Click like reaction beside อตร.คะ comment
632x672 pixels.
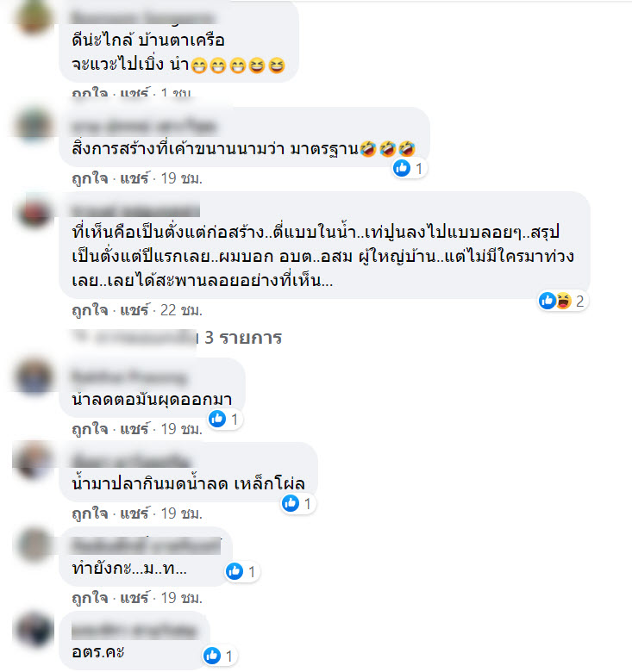212,656
